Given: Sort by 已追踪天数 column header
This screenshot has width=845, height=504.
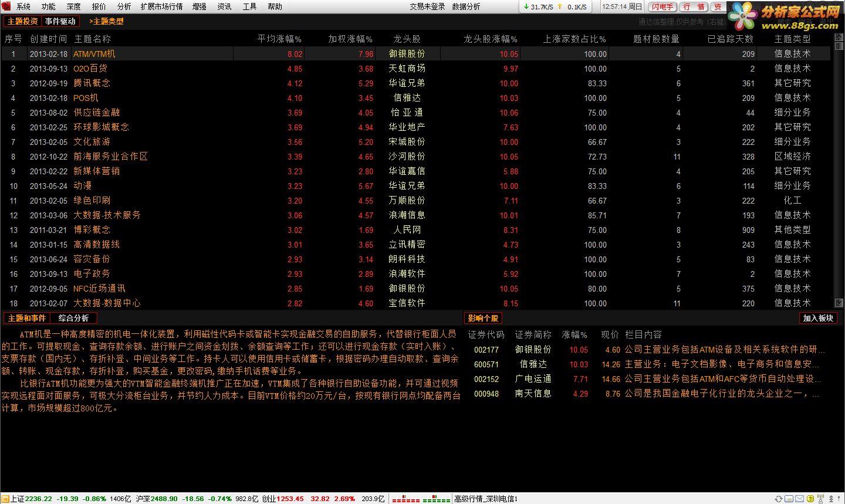Looking at the screenshot, I should [x=731, y=39].
